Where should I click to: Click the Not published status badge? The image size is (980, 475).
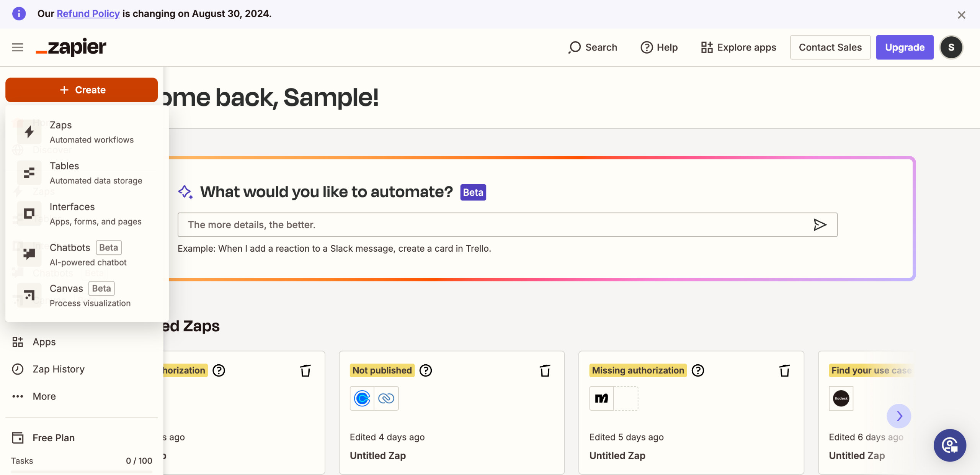coord(382,370)
